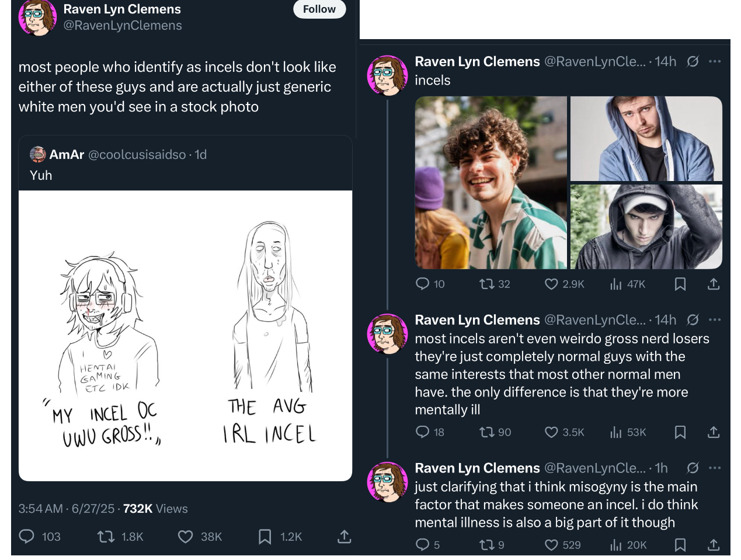The image size is (741, 560).
Task: Bookmark the tweet with 53K views
Action: [680, 432]
